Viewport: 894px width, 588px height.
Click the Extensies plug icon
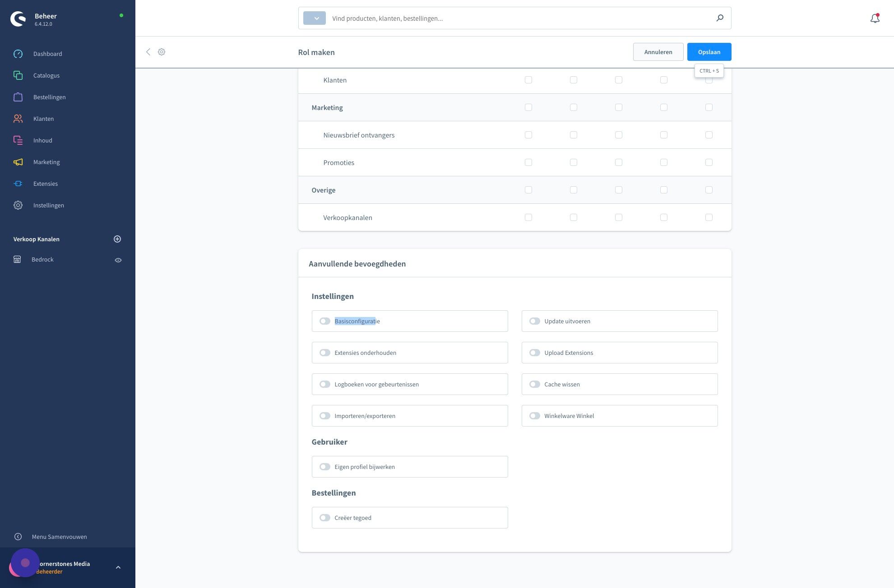pos(18,184)
